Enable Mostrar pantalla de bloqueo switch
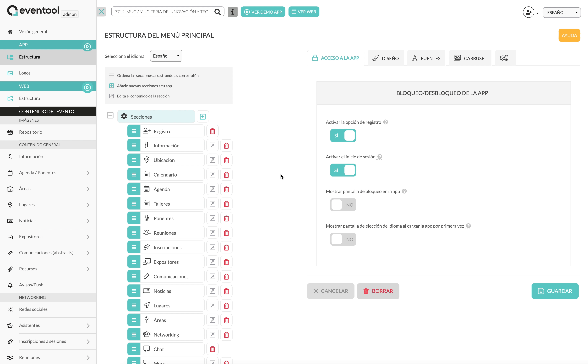This screenshot has height=364, width=588. pos(343,205)
